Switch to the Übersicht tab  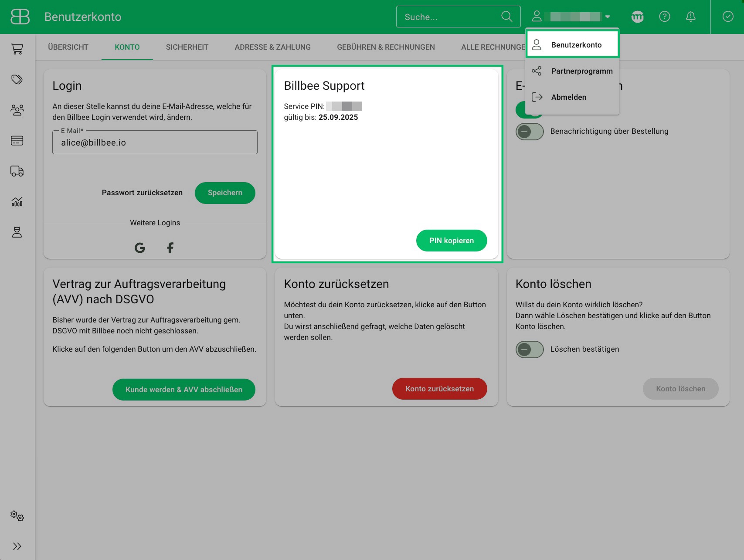pos(68,47)
